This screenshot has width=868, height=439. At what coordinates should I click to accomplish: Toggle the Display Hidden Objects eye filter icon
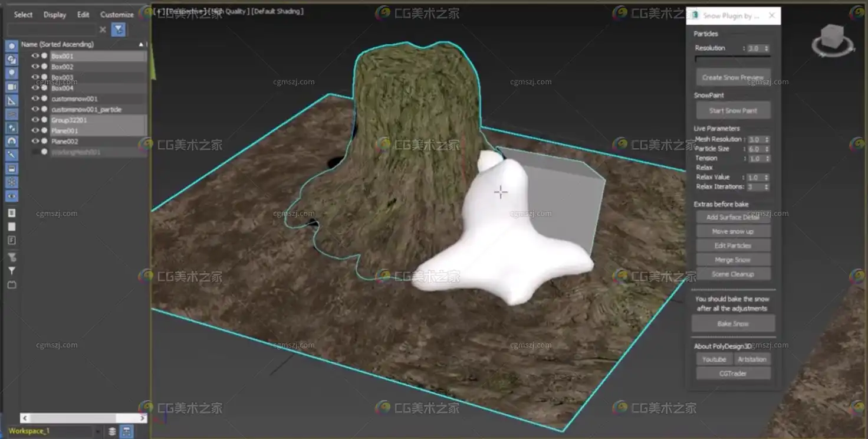12,195
